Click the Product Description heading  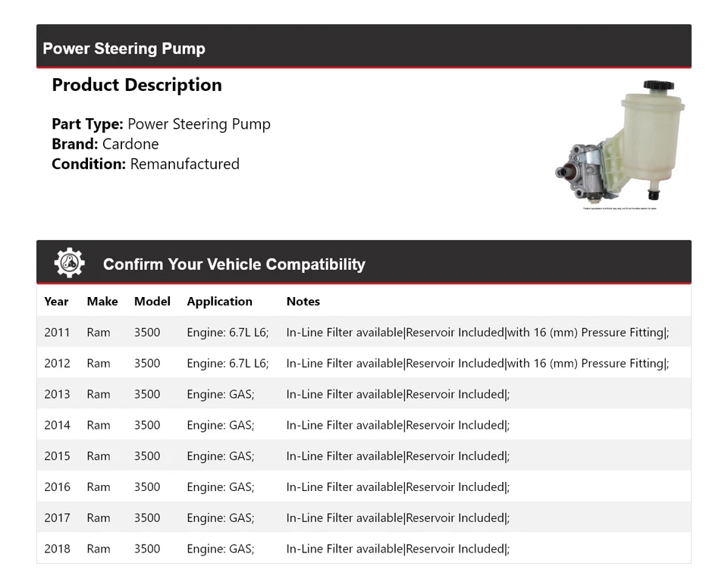click(x=136, y=85)
